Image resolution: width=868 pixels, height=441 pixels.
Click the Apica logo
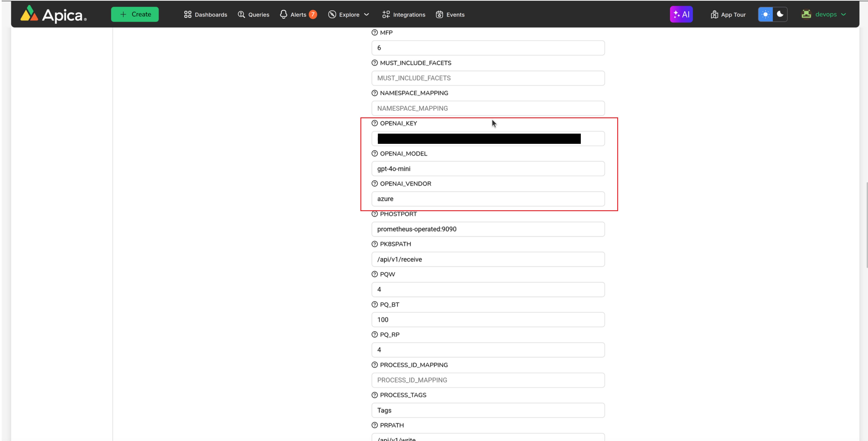53,14
